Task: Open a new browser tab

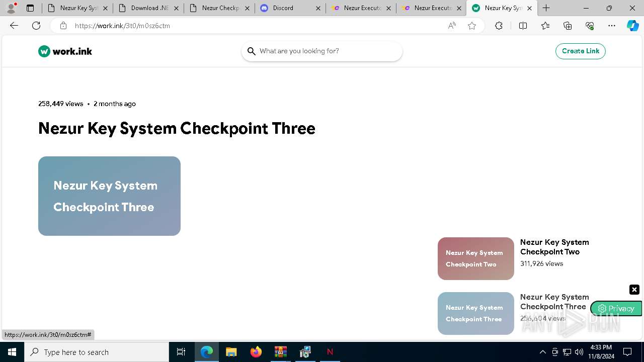Action: (546, 8)
